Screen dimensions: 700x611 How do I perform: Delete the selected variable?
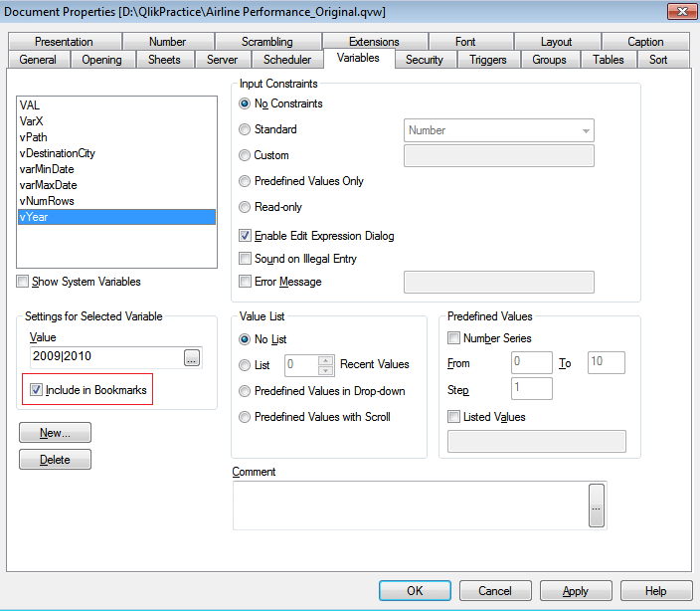click(x=55, y=460)
